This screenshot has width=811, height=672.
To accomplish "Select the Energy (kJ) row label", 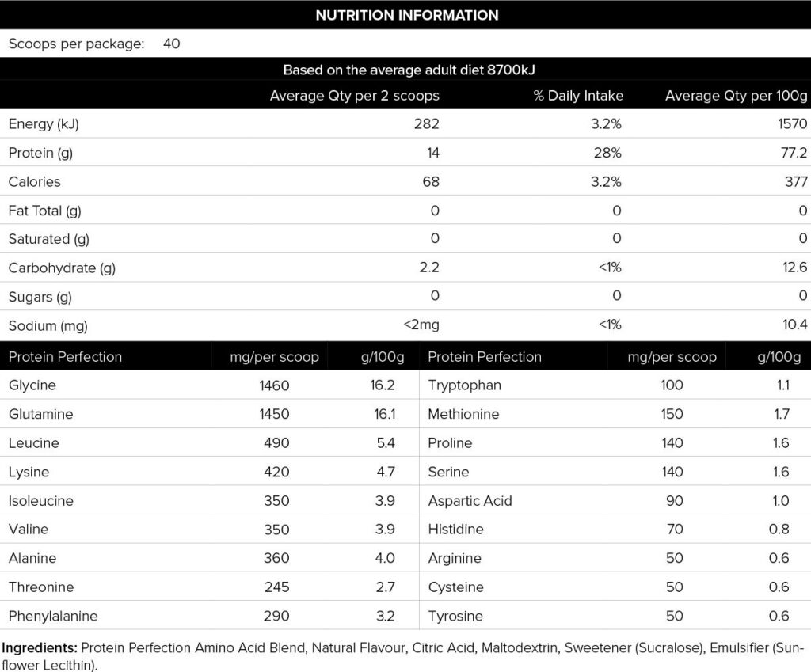I will click(44, 123).
